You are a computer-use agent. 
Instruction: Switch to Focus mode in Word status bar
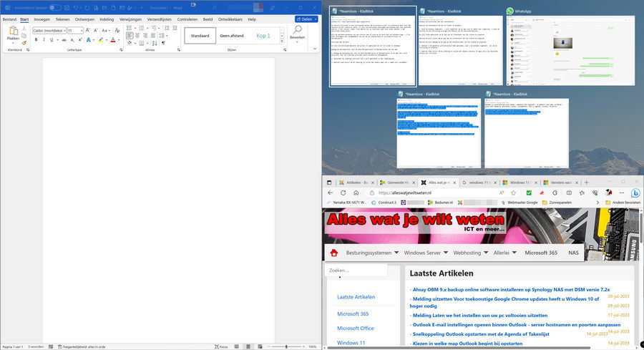(221, 346)
